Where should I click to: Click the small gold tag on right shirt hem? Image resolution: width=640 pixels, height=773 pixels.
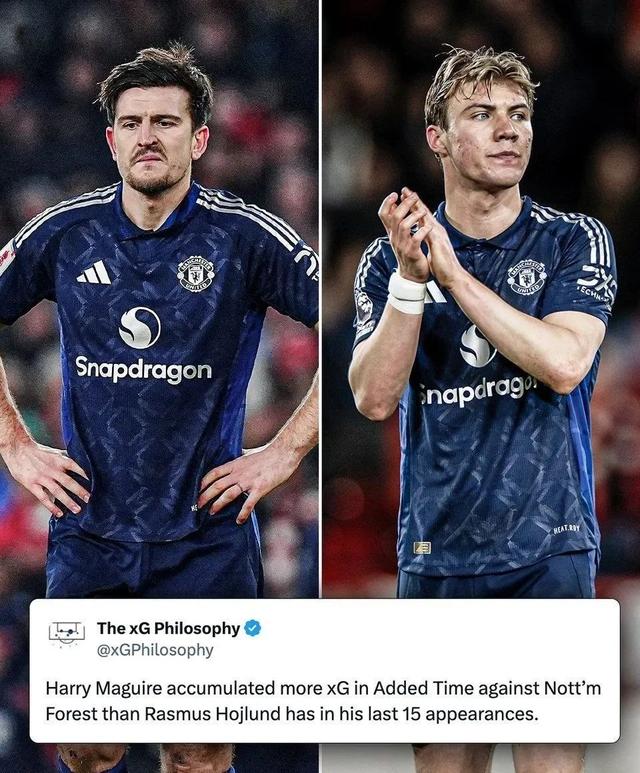(422, 548)
